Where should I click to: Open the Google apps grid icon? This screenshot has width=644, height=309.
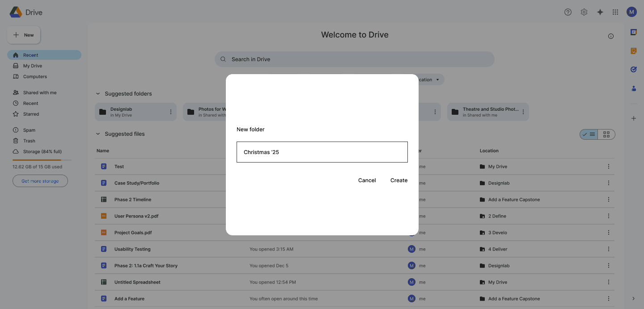point(615,12)
